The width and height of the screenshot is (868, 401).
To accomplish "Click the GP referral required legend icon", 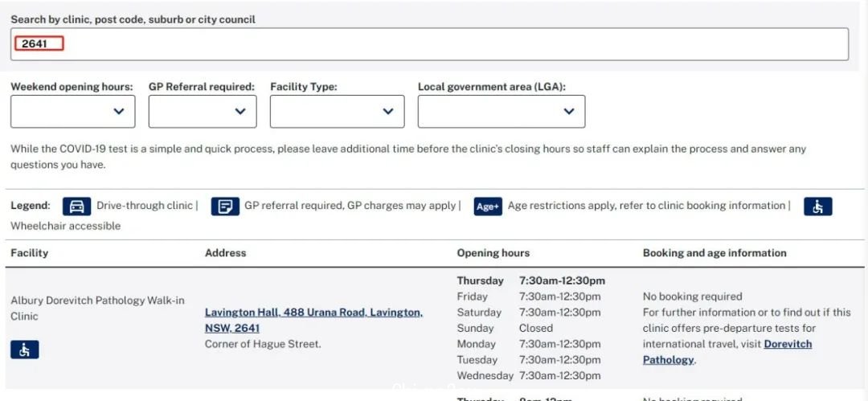I will (225, 207).
